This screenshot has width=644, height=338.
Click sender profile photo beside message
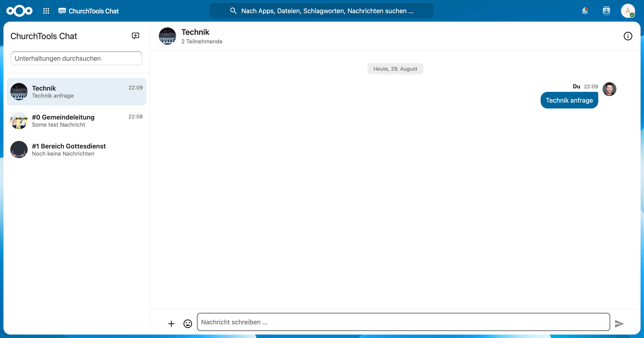coord(609,89)
